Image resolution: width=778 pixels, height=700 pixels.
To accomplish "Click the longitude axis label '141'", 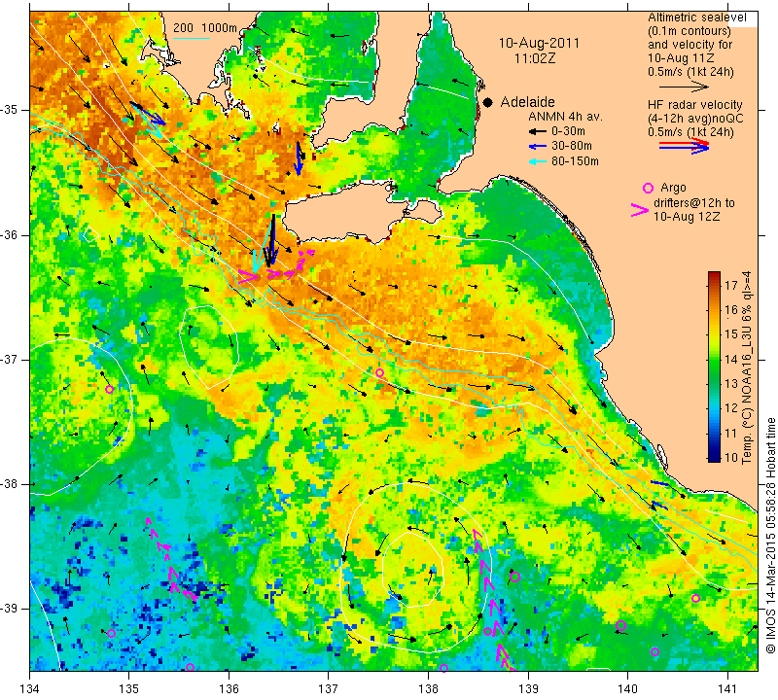I will click(x=727, y=688).
